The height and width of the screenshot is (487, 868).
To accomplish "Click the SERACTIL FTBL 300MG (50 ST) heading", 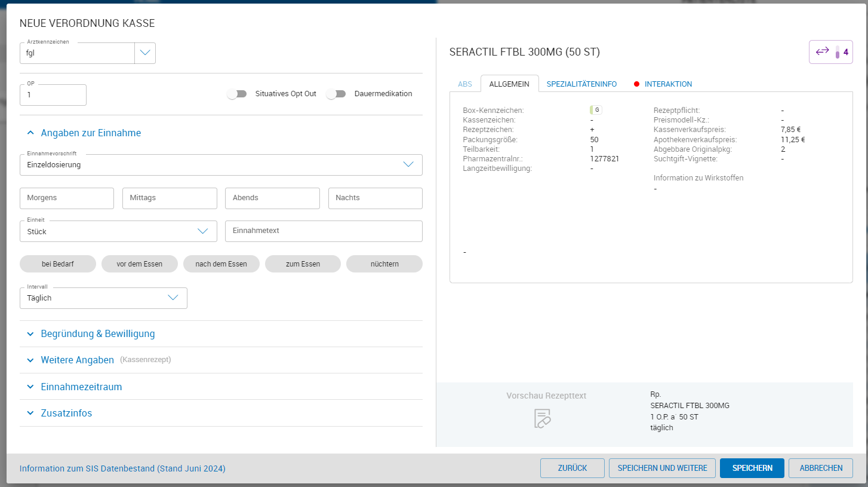I will click(x=525, y=53).
